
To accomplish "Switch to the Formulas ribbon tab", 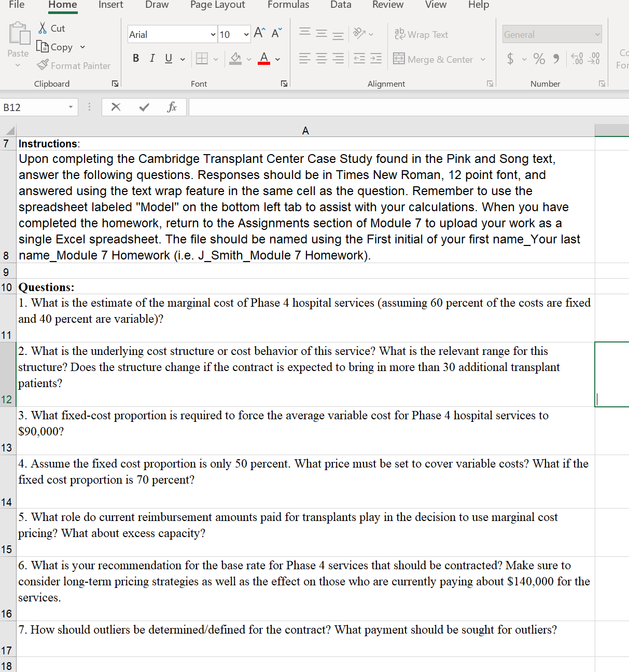I will click(x=288, y=5).
